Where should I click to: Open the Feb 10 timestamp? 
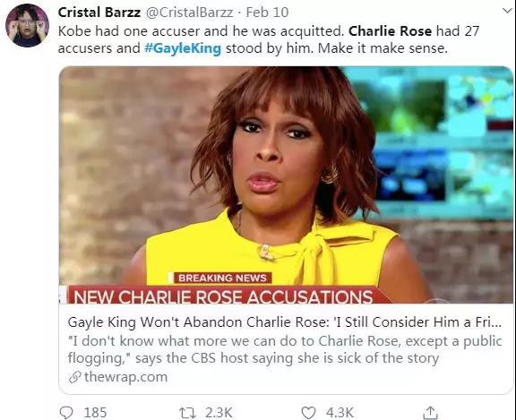coord(267,13)
